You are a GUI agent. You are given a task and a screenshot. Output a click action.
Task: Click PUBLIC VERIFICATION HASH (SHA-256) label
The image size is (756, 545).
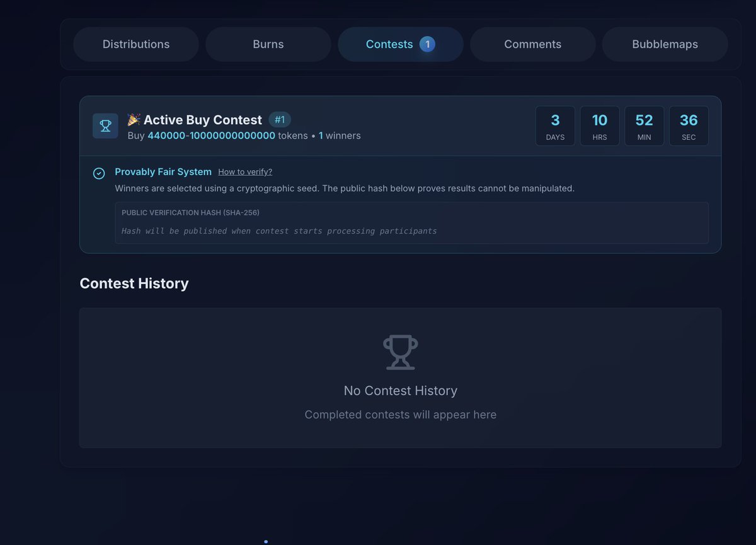coord(190,213)
